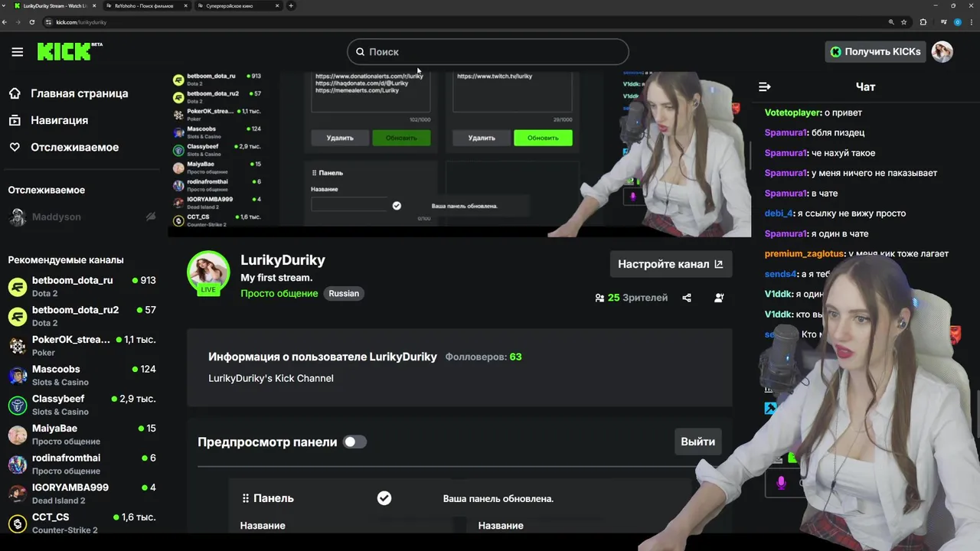This screenshot has width=980, height=551.
Task: Open betboom_dota_ru2 in recommended channels
Action: tap(82, 316)
